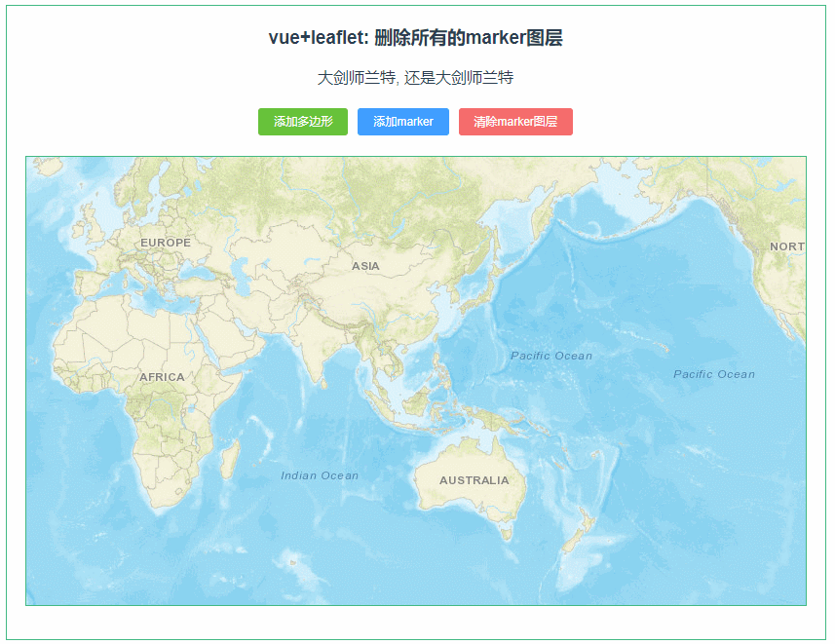Click the green 添加多边形 button
This screenshot has height=644, width=835.
pos(302,122)
